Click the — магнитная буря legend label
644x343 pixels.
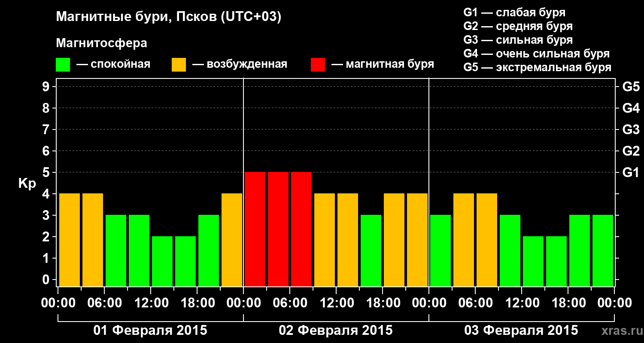[383, 64]
